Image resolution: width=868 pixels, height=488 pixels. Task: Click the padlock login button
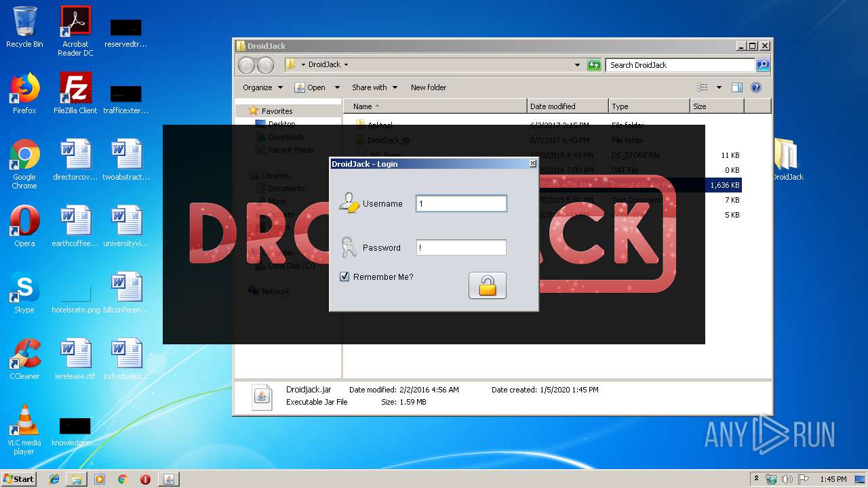click(x=487, y=285)
